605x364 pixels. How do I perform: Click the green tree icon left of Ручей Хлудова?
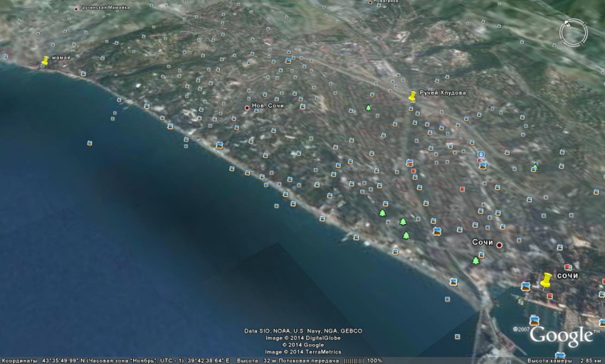coord(368,107)
